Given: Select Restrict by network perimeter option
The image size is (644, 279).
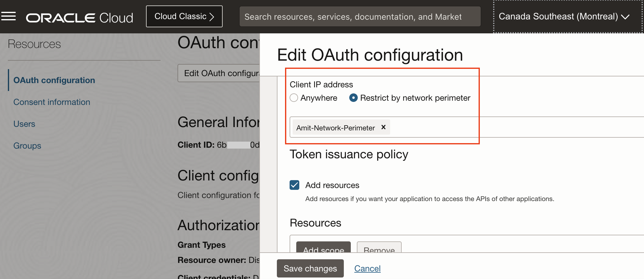Looking at the screenshot, I should click(353, 98).
